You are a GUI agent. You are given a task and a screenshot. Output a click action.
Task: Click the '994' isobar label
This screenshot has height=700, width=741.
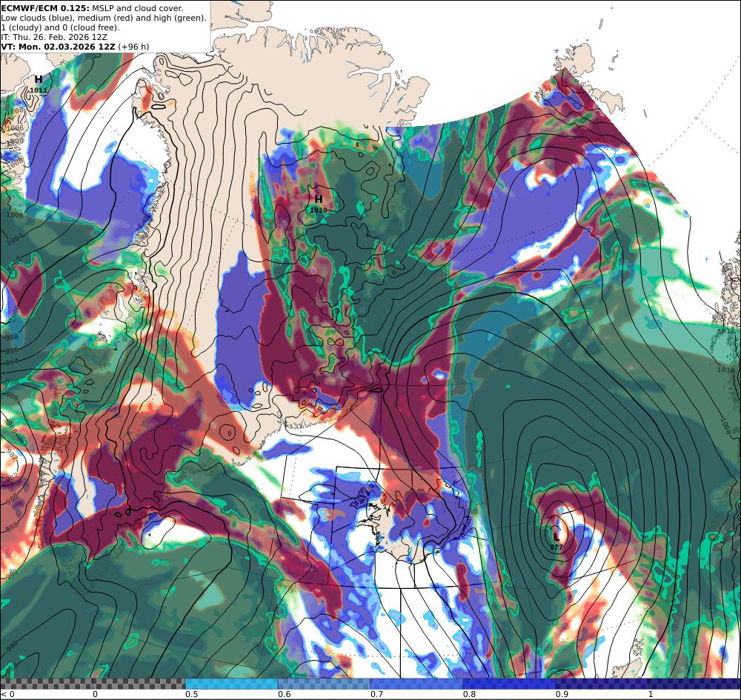[10, 362]
